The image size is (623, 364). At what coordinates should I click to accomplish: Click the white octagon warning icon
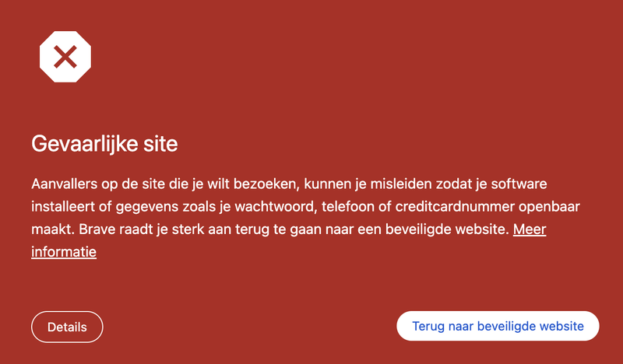(x=65, y=57)
